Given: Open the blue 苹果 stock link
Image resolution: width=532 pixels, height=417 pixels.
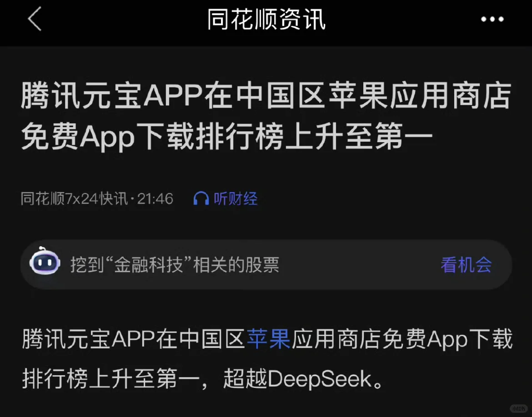Looking at the screenshot, I should coord(268,339).
